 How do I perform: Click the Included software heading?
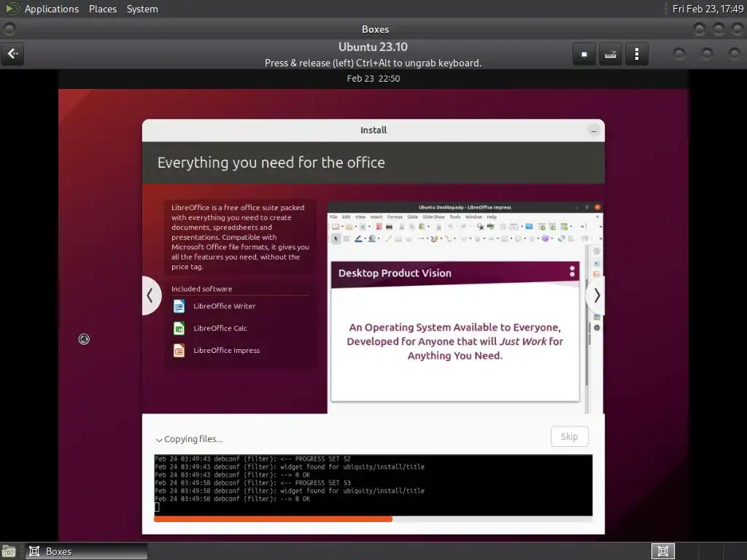[202, 289]
